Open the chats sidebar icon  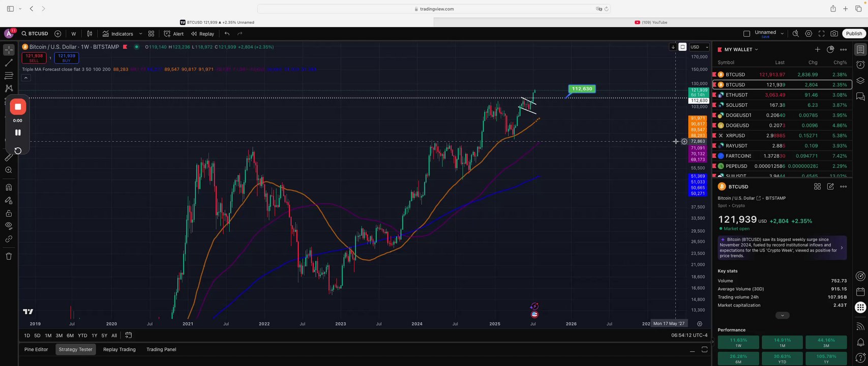tap(860, 96)
